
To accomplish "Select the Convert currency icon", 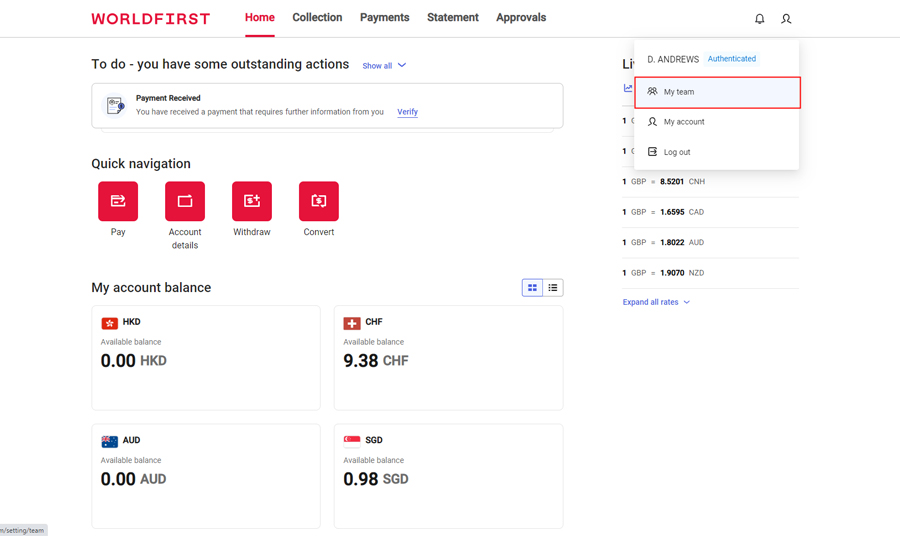I will (x=319, y=201).
